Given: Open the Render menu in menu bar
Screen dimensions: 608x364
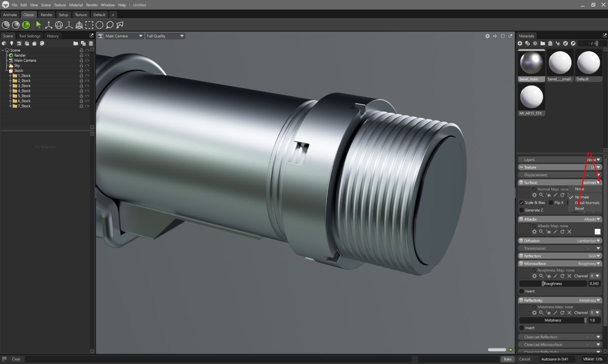Looking at the screenshot, I should click(x=92, y=5).
